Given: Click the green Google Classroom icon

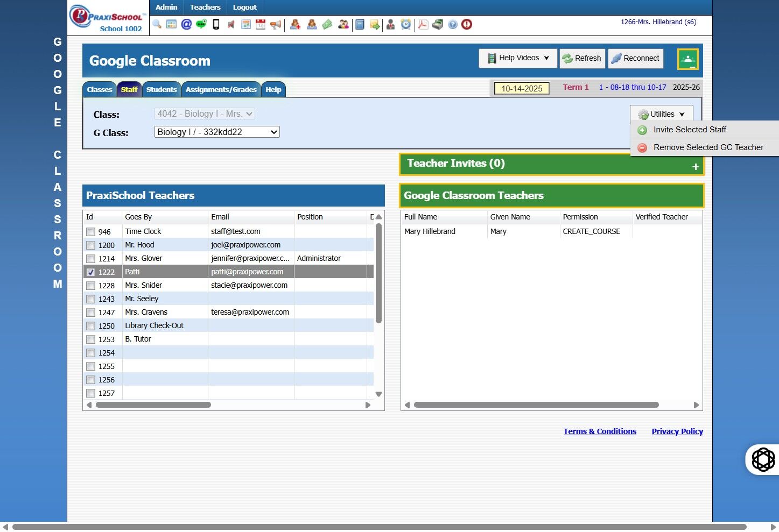Looking at the screenshot, I should pos(688,59).
